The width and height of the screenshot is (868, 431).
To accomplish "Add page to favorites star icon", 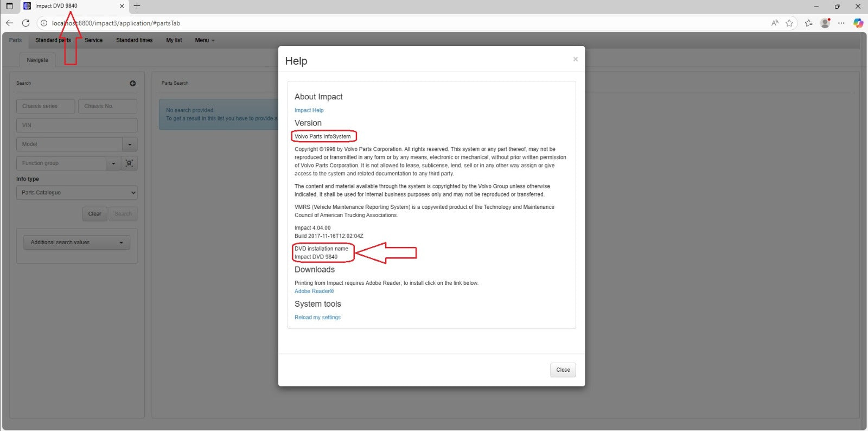I will pyautogui.click(x=789, y=23).
